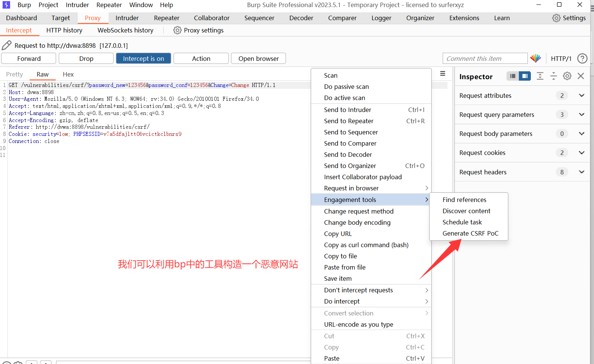Screen dimensions: 594x364
Task: Switch editor to Pretty view
Action: (x=15, y=74)
